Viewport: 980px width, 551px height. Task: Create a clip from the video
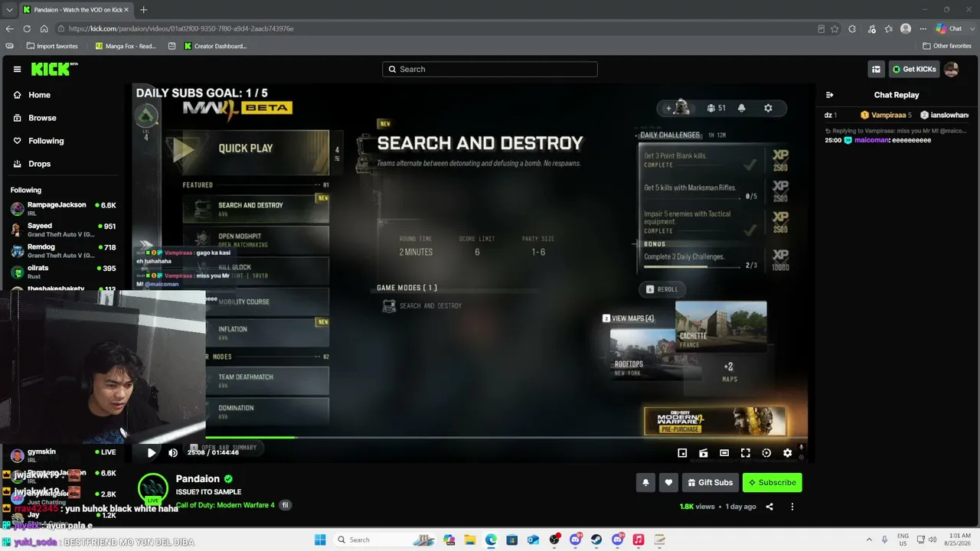click(x=704, y=453)
